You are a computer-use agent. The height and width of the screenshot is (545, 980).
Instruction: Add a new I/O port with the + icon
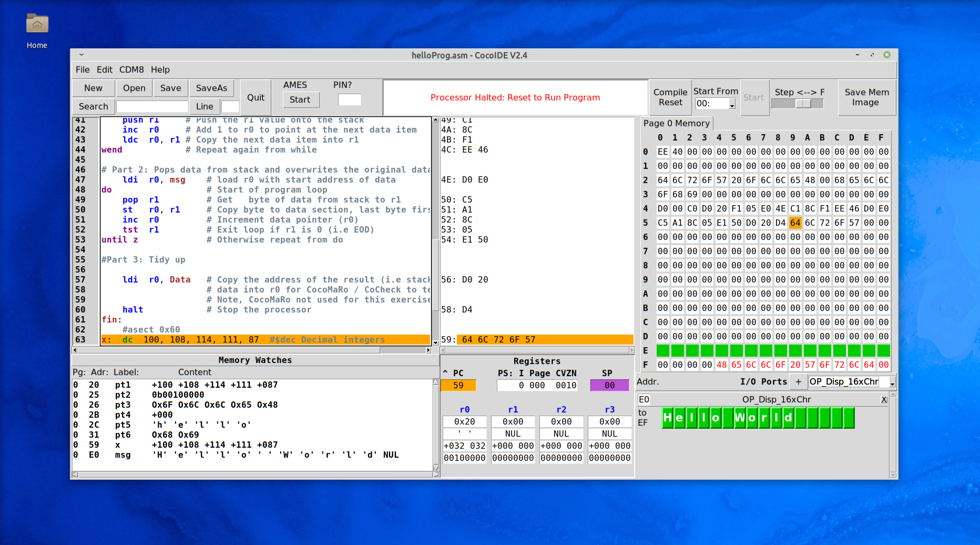tap(799, 381)
